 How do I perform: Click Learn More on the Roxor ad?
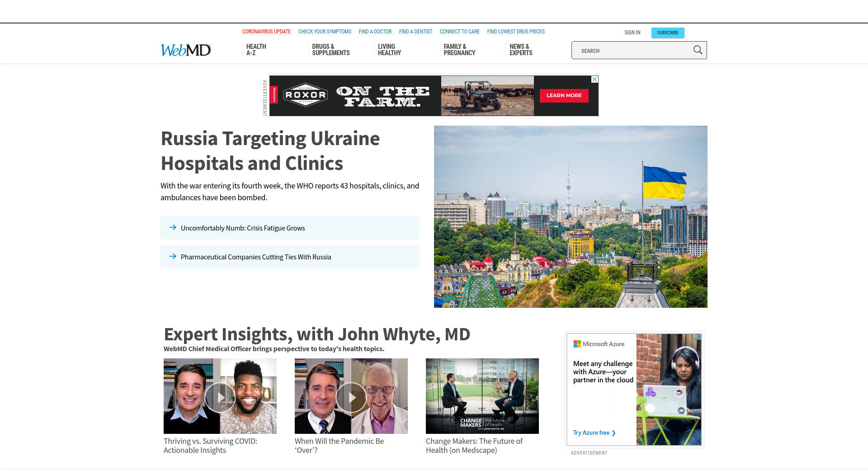564,95
